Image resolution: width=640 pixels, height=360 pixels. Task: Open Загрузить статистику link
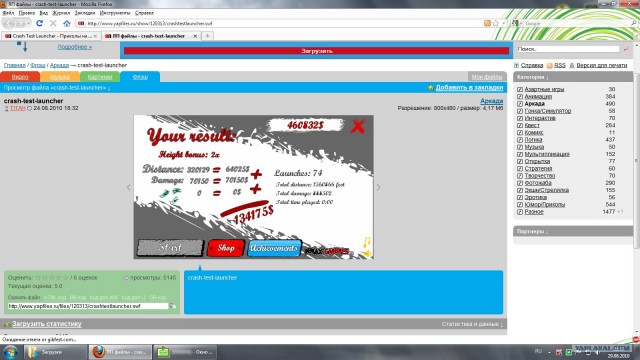coord(47,324)
